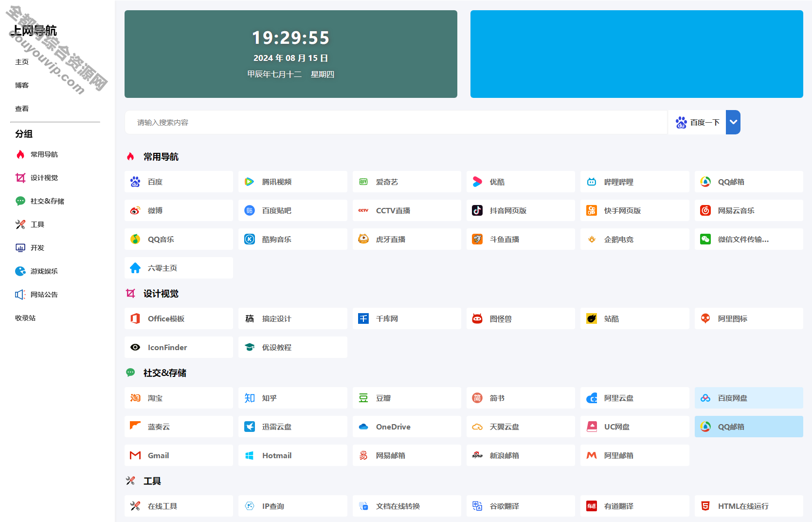812x522 pixels.
Task: Open the 阿里图标 link
Action: 749,318
